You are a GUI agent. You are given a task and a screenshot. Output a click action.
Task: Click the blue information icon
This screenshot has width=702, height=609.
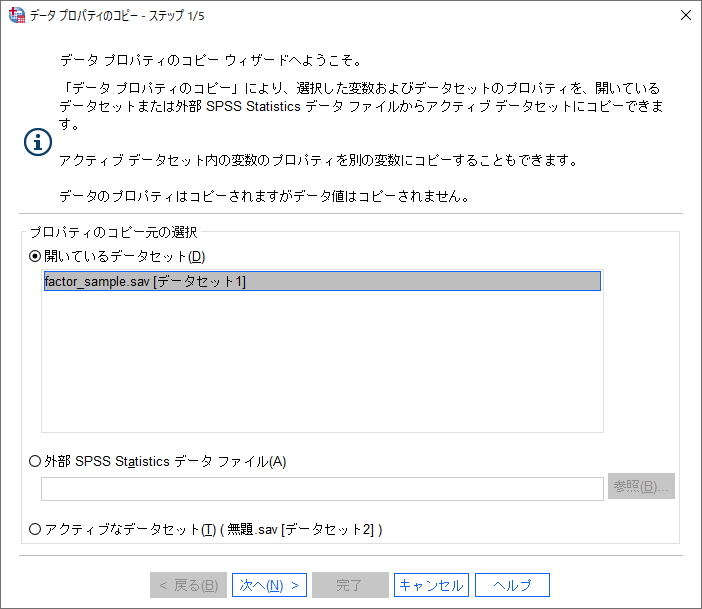[x=38, y=142]
